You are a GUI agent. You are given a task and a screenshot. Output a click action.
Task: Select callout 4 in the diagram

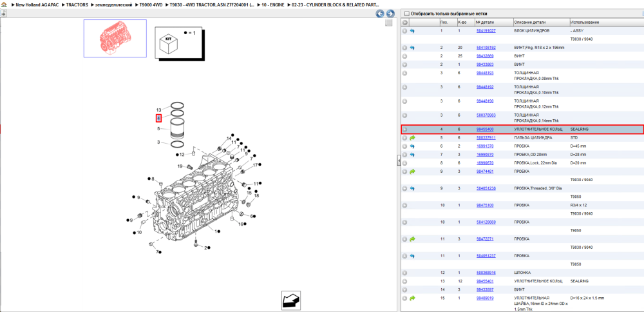coord(158,119)
